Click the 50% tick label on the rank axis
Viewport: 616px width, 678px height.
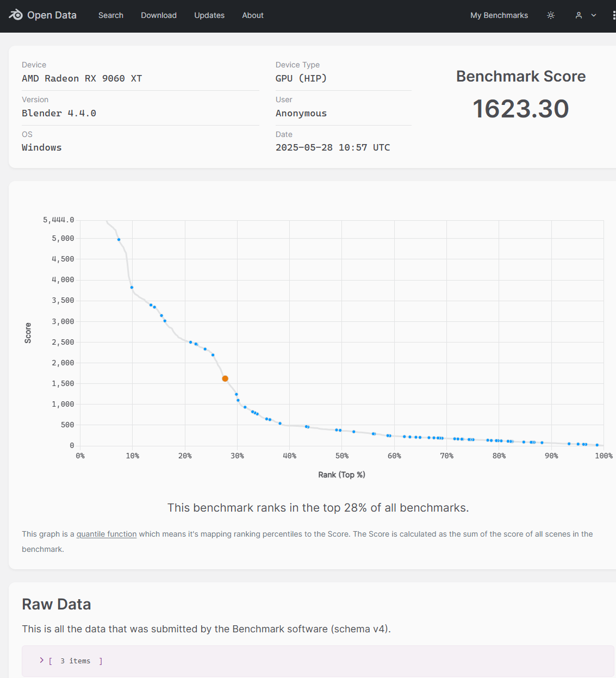coord(342,456)
